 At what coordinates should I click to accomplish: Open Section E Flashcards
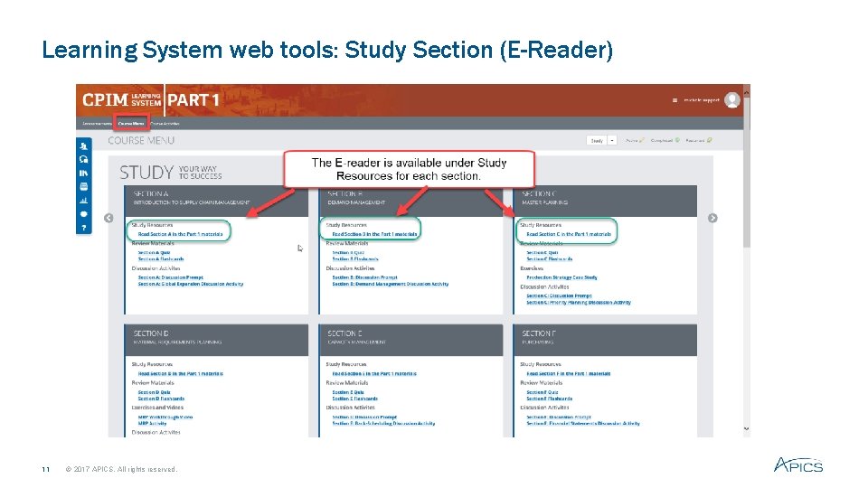354,399
